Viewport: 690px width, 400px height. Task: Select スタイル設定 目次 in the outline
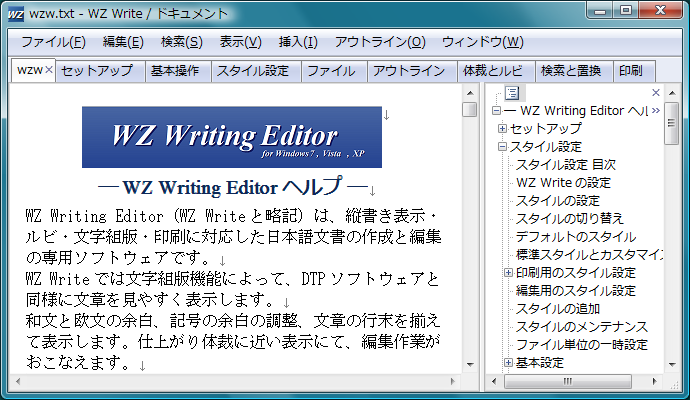[566, 165]
